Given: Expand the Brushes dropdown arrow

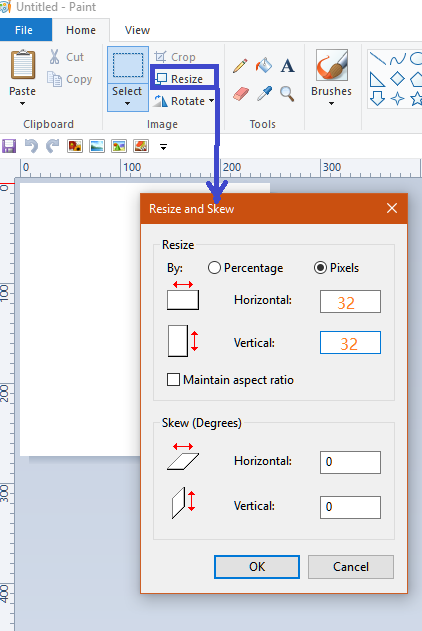Looking at the screenshot, I should pos(331,104).
